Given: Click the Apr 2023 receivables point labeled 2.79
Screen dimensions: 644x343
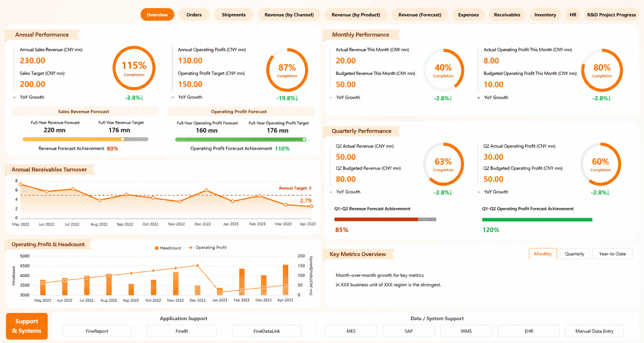Looking at the screenshot, I should 311,206.
